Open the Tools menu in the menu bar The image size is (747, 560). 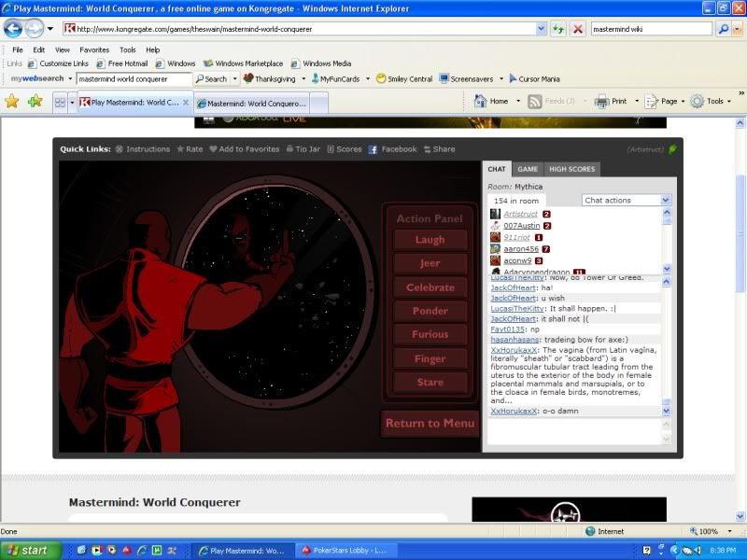(128, 49)
